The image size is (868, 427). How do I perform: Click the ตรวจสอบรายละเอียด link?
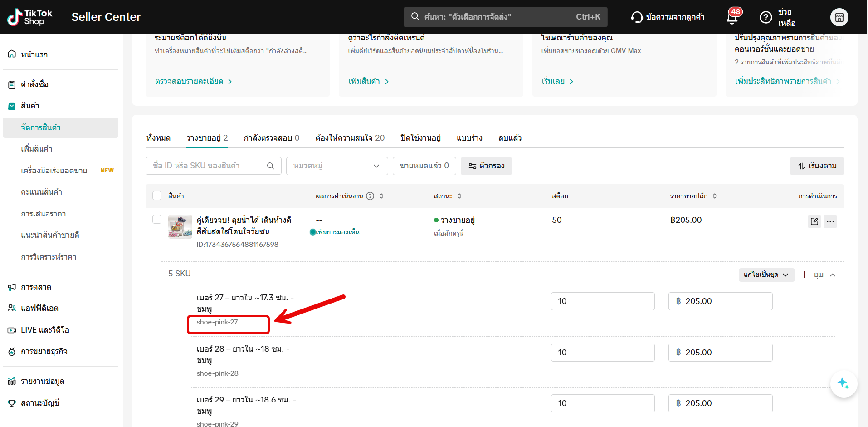(x=193, y=81)
